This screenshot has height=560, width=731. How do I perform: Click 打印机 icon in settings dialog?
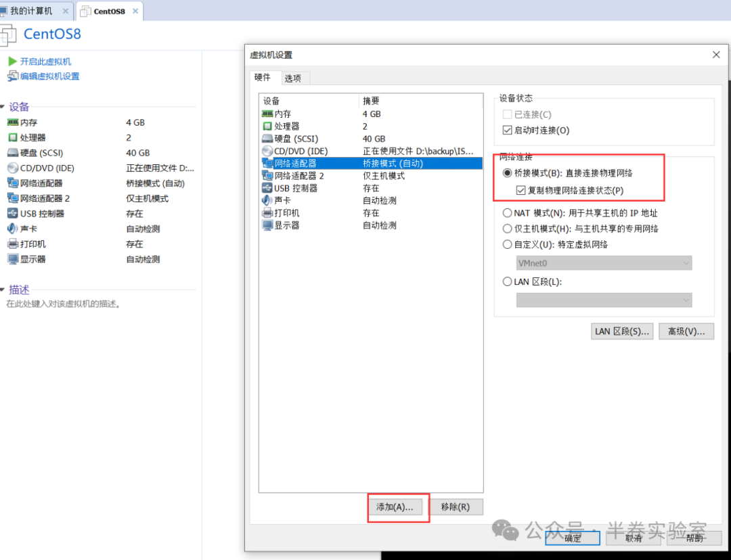pos(267,213)
